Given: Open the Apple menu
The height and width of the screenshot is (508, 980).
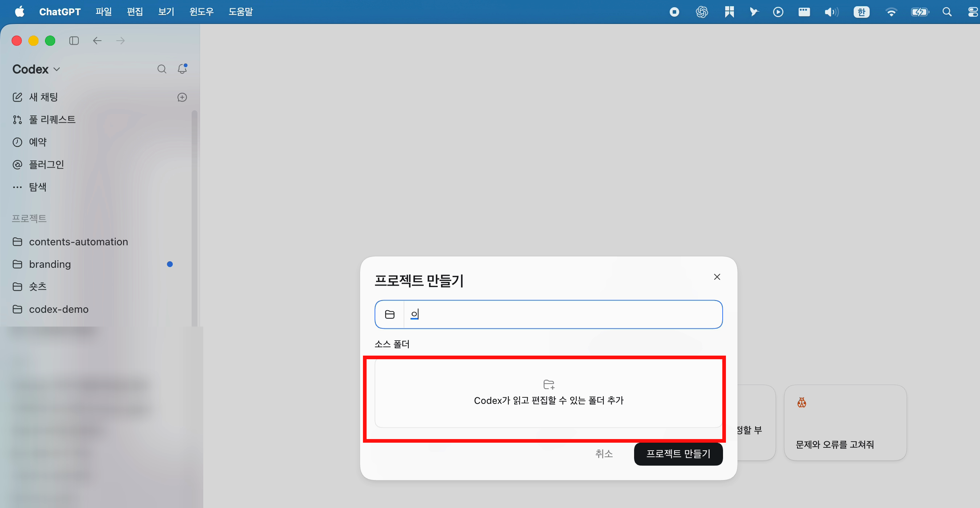Looking at the screenshot, I should [20, 12].
